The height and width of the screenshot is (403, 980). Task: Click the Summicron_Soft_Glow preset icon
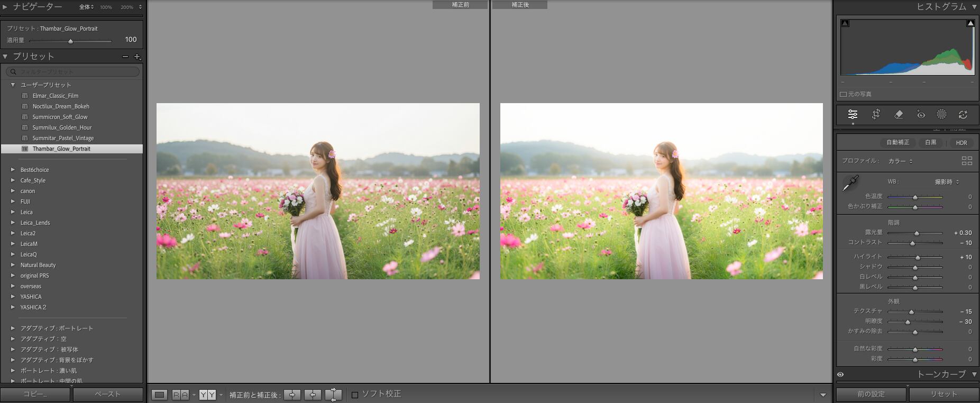[25, 117]
